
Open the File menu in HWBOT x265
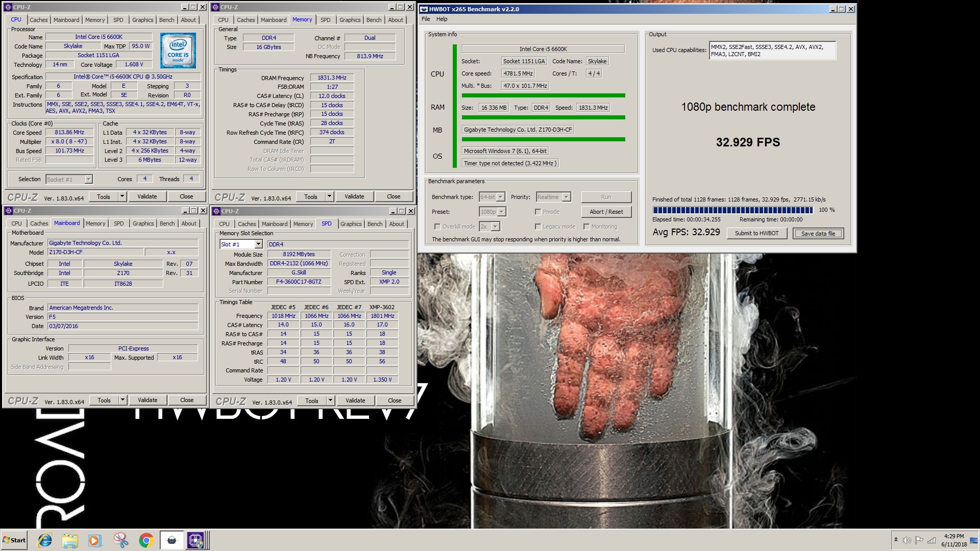426,19
